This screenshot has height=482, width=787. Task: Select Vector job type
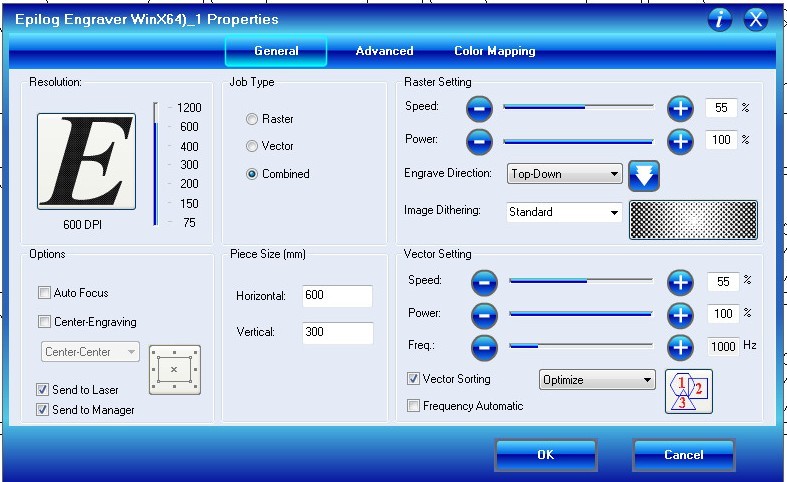pos(252,146)
